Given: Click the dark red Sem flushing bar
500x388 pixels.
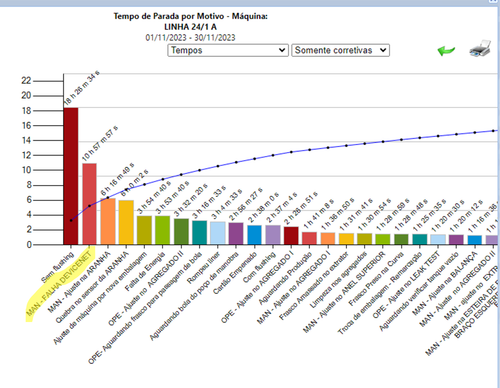Looking at the screenshot, I should (x=71, y=176).
